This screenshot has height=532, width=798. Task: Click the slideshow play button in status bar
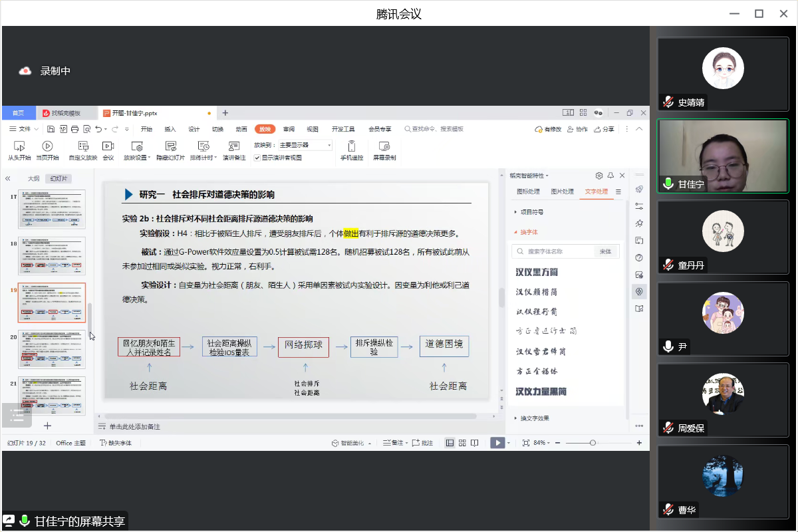pyautogui.click(x=497, y=443)
